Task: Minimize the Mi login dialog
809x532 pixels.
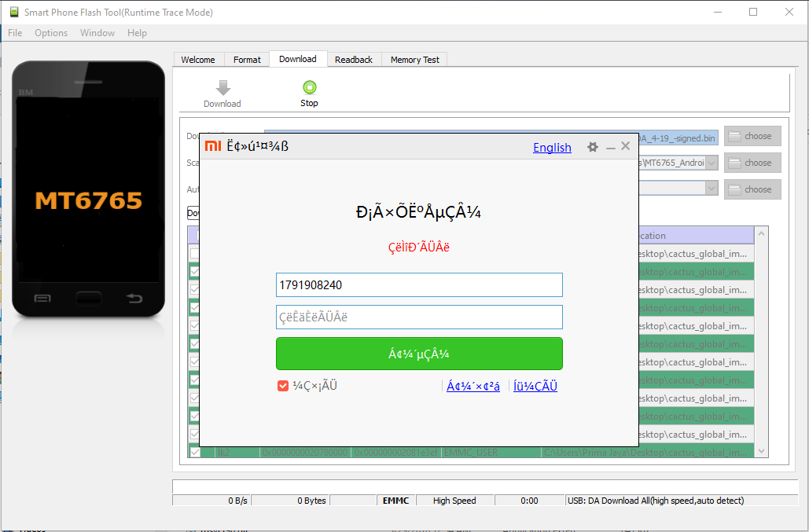Action: [611, 148]
